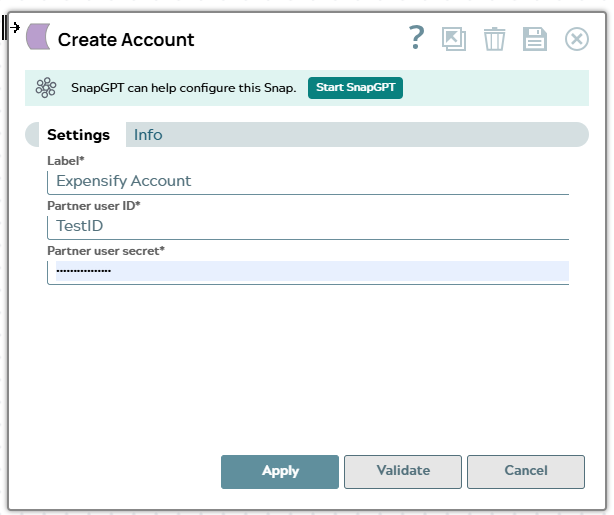Image resolution: width=614 pixels, height=515 pixels.
Task: Close the Create Account dialog
Action: pos(576,39)
